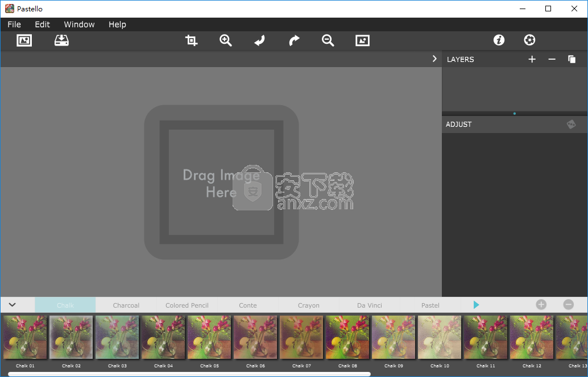Redo with the right curved arrow

(x=295, y=40)
